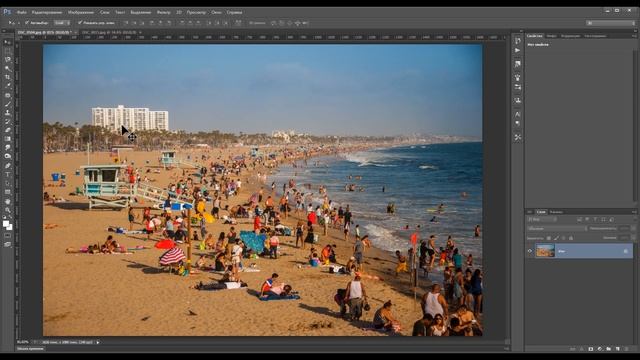Select the Eraser tool
Image resolution: width=640 pixels, height=360 pixels.
pos(7,130)
